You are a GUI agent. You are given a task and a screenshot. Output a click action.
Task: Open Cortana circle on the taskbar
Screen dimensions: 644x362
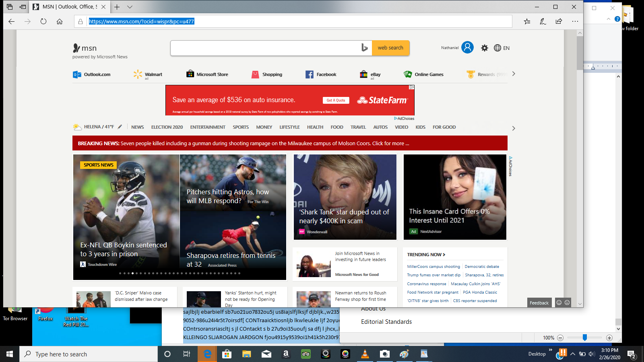click(167, 354)
